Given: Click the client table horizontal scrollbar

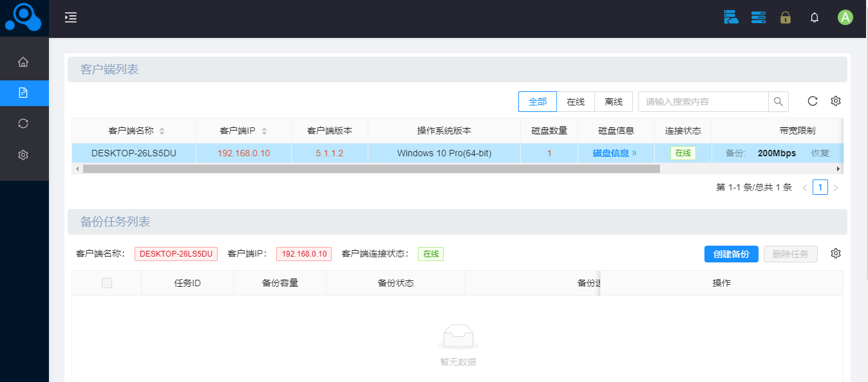Looking at the screenshot, I should click(372, 168).
